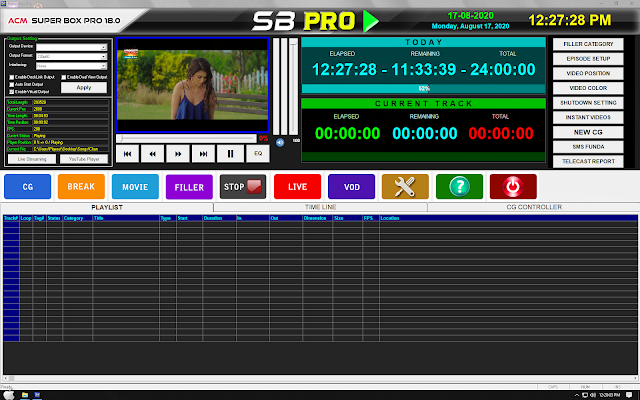The image size is (640, 400).
Task: Select the MOVIE button
Action: pos(135,187)
